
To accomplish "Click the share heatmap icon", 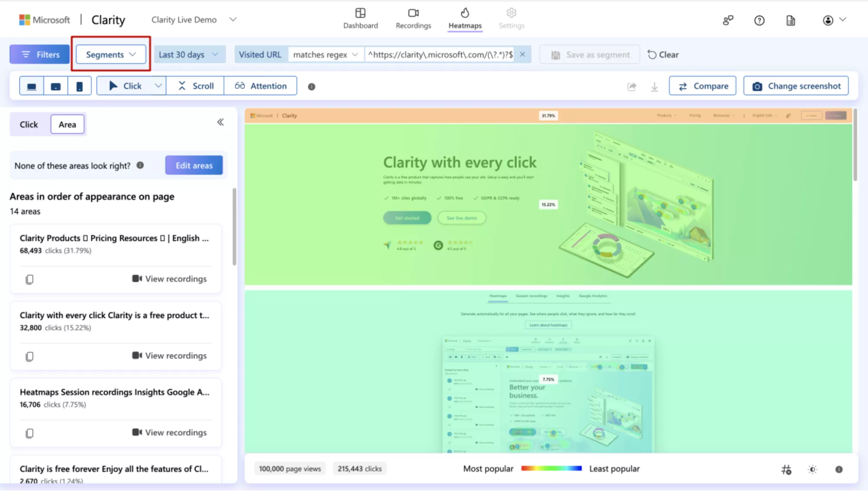I will click(632, 86).
